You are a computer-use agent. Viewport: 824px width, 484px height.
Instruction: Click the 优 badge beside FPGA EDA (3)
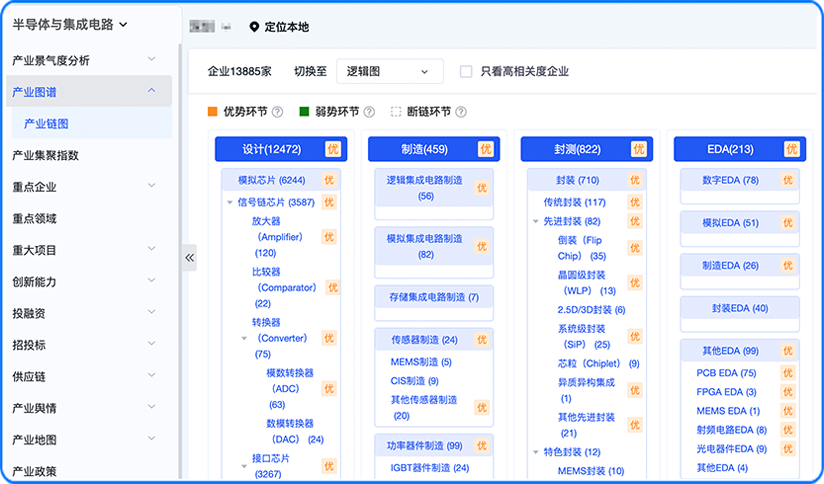788,392
